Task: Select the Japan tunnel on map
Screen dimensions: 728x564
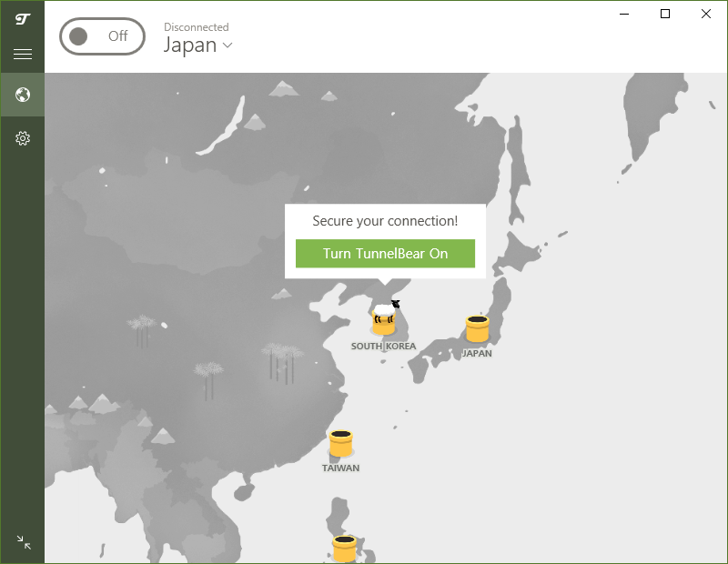Action: (477, 328)
